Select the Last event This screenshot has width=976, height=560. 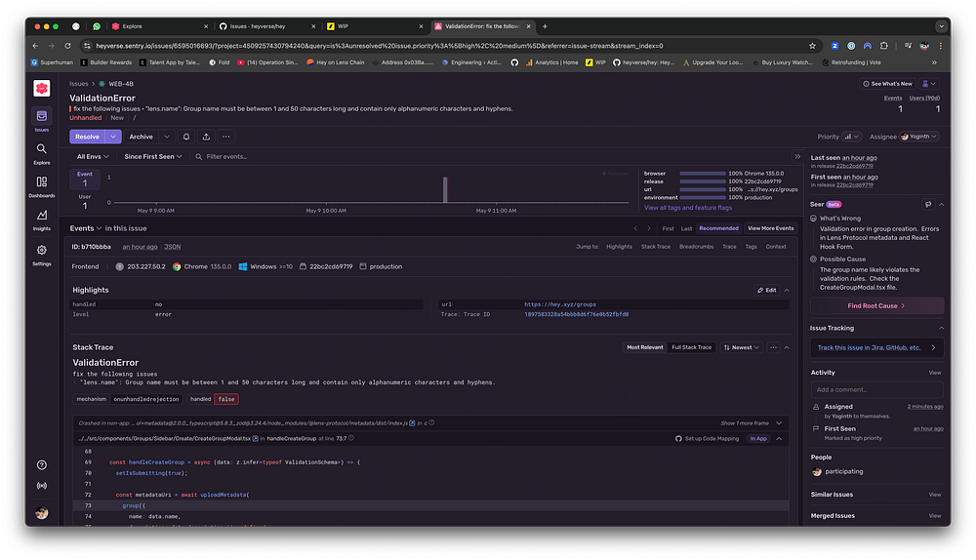(x=686, y=228)
